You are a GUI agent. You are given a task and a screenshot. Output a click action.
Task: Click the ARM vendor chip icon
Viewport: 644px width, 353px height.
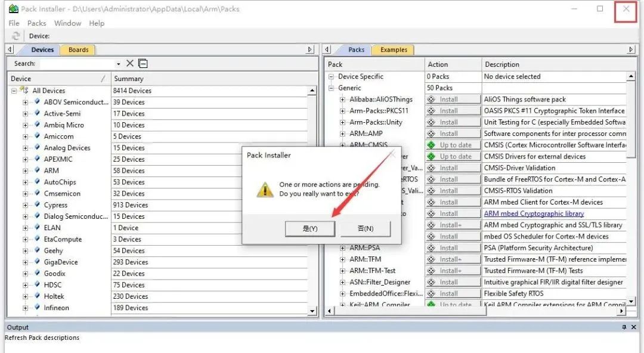tap(38, 170)
